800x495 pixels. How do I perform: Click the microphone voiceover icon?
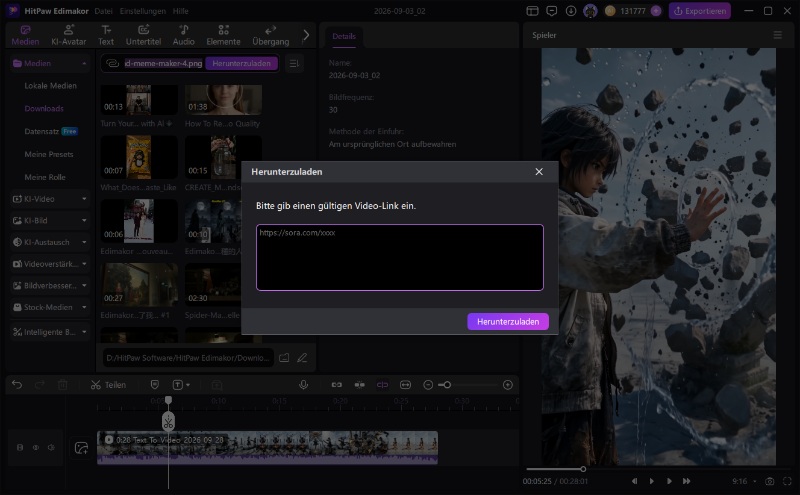(x=304, y=385)
